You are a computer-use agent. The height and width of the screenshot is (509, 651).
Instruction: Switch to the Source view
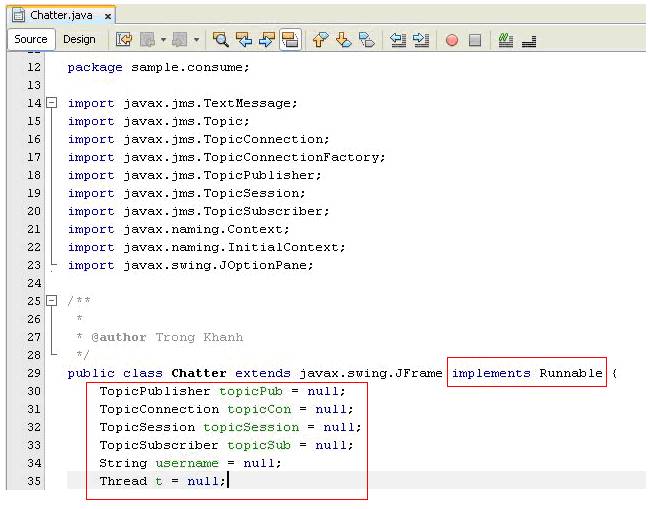(x=31, y=39)
